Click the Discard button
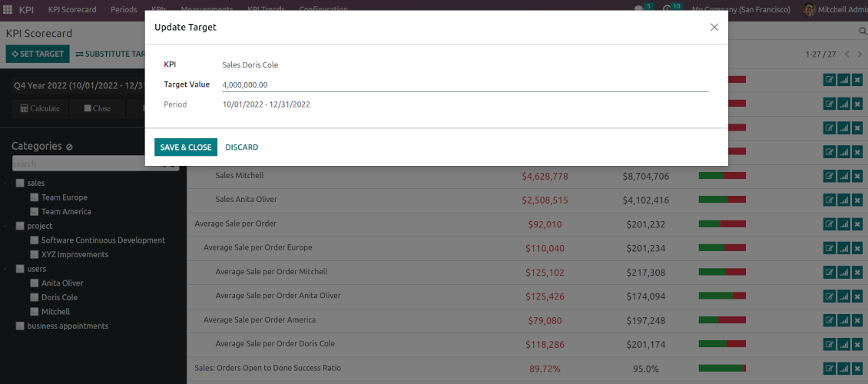The height and width of the screenshot is (384, 868). click(x=241, y=147)
